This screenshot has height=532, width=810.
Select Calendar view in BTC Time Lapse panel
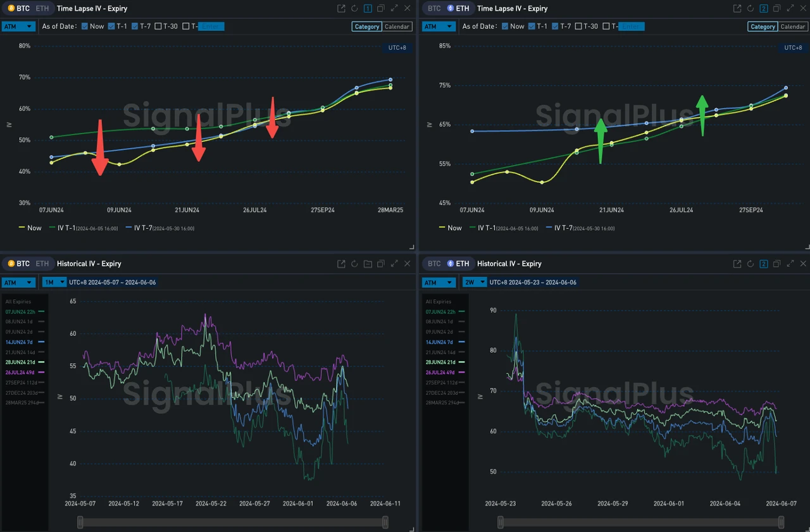397,27
